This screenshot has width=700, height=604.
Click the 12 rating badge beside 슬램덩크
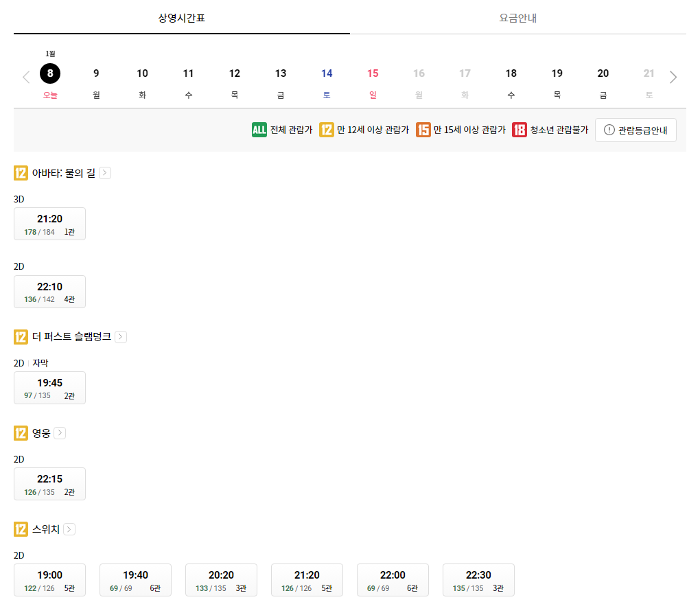pos(21,336)
